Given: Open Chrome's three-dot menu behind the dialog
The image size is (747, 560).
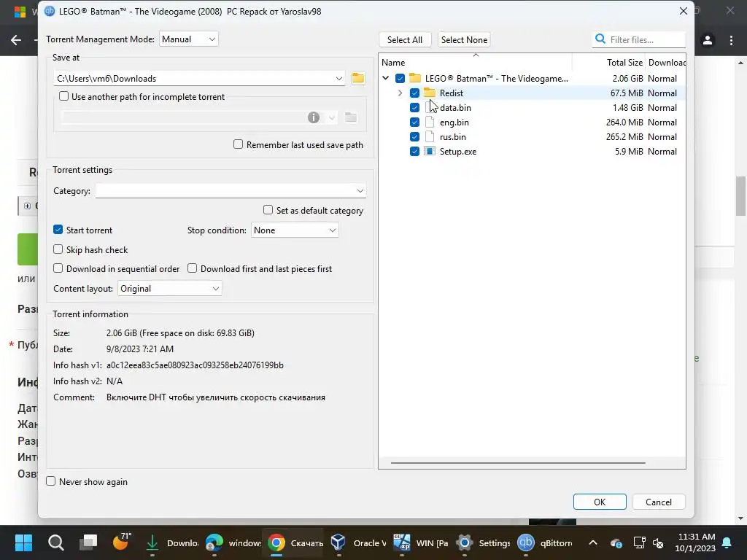Looking at the screenshot, I should [x=731, y=40].
